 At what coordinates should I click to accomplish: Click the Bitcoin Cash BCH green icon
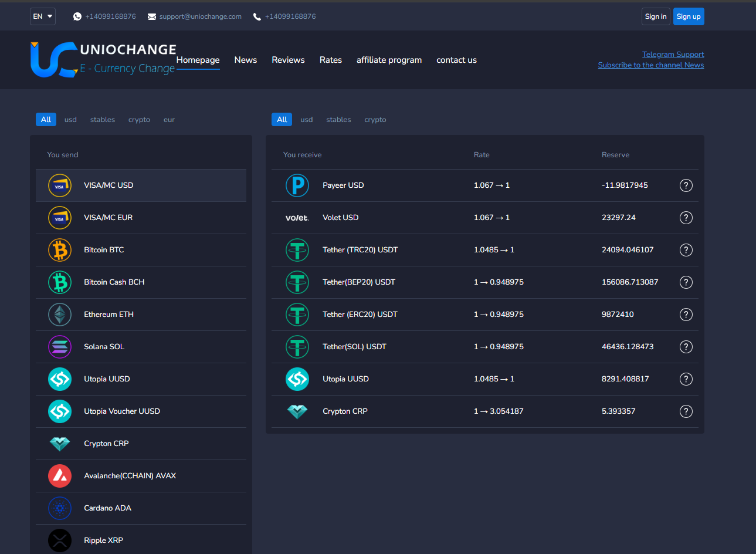[x=60, y=282]
